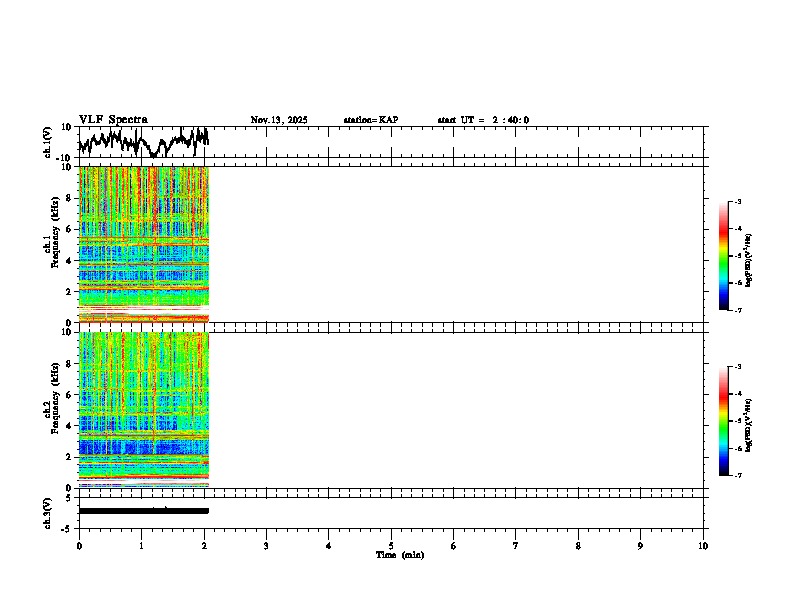Click the "-3" label on ch.1 color scale
Image resolution: width=792 pixels, height=612 pixels.
click(x=737, y=201)
